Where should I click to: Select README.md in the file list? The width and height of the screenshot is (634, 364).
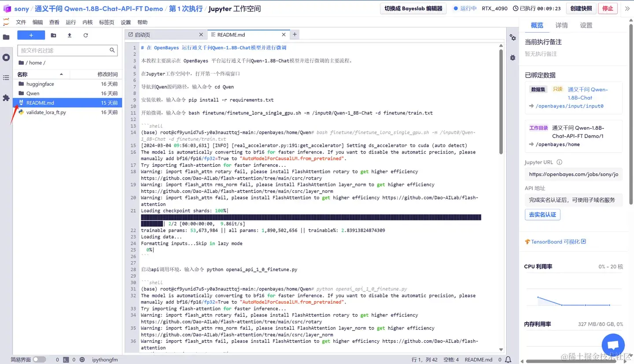67,103
